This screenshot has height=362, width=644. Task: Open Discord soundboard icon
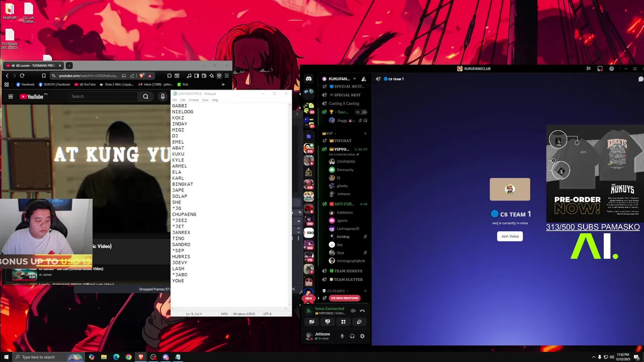pos(359,322)
